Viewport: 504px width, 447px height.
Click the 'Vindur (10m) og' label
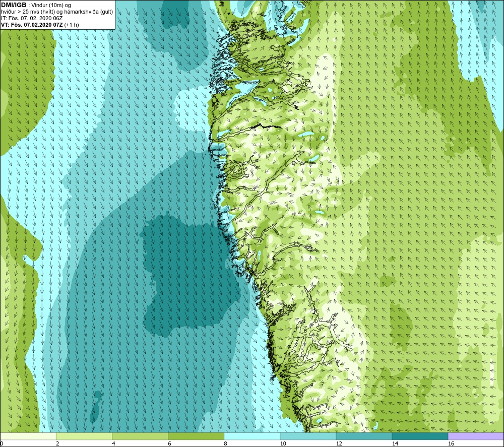tap(51, 6)
